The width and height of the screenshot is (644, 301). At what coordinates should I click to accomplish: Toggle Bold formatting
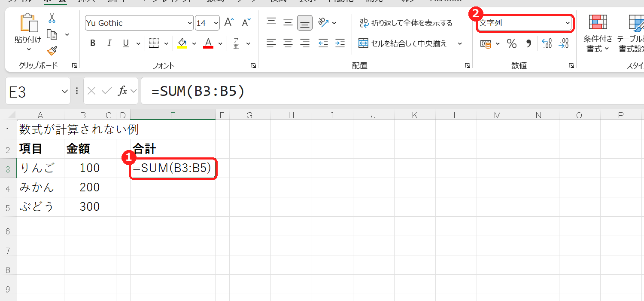click(92, 43)
